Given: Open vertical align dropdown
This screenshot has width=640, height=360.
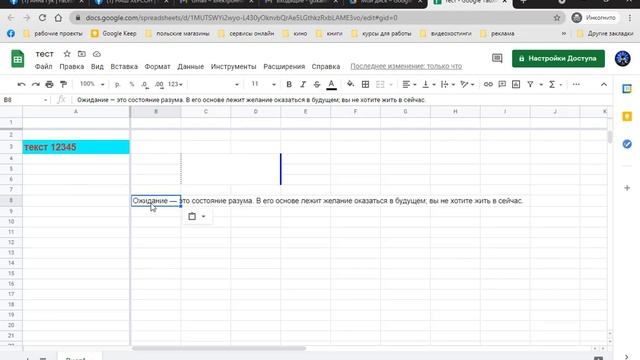Looking at the screenshot, I should (429, 84).
